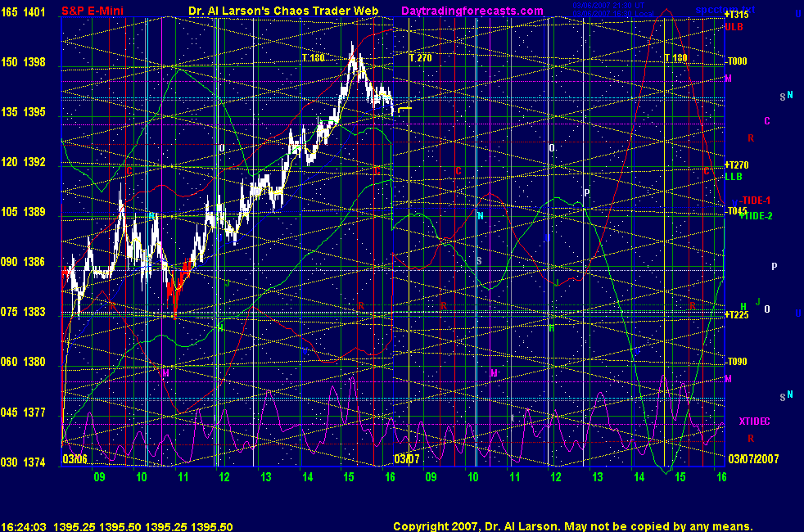Image resolution: width=804 pixels, height=532 pixels.
Task: Click the "165 1401" price axis label
Action: coord(23,12)
